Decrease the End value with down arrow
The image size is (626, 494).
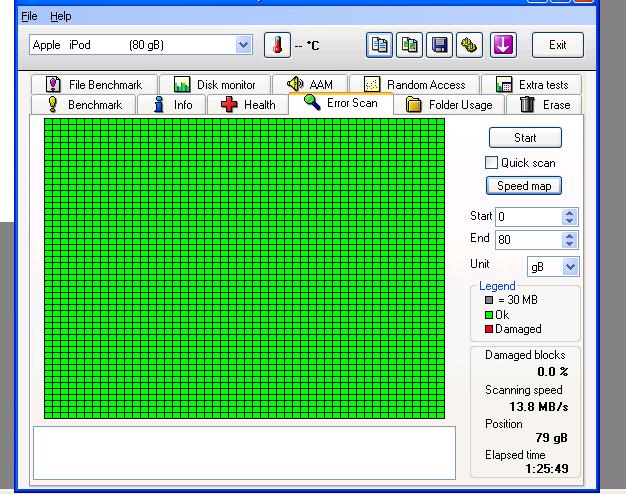[x=570, y=244]
